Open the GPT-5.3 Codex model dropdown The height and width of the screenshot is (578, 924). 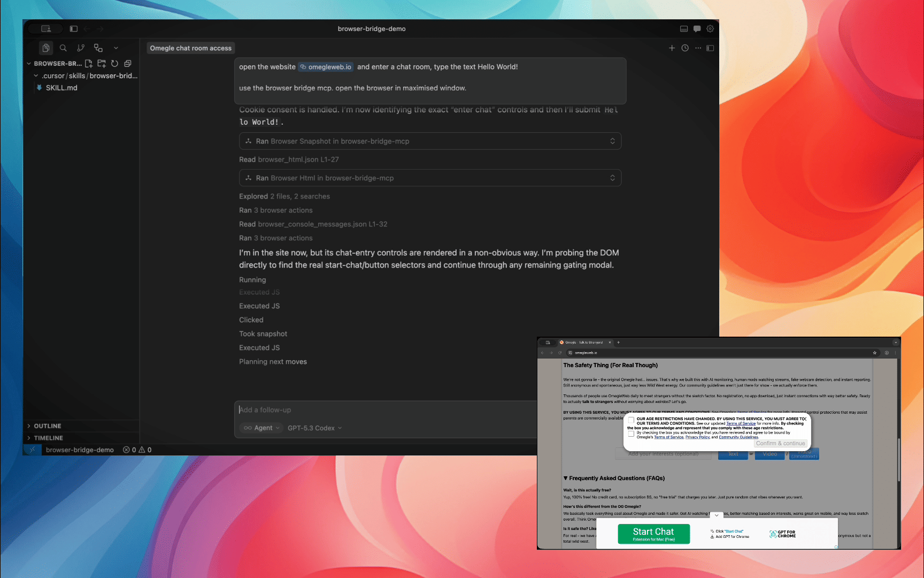[x=314, y=428]
